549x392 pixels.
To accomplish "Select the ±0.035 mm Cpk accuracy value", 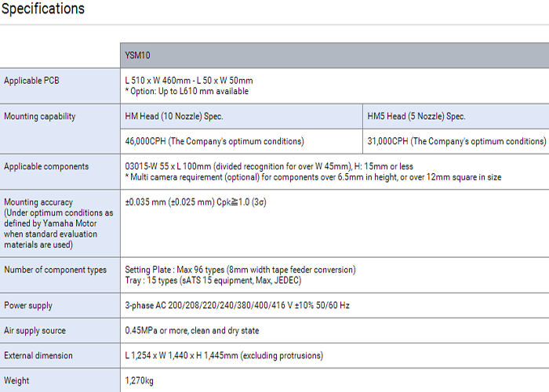I will [195, 202].
